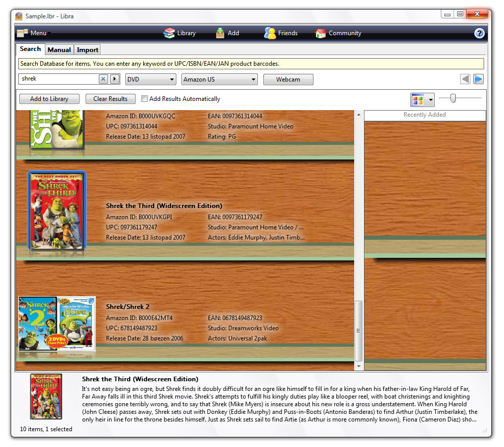Click EAN: 0097361179247 text
Viewport: 504px width, 447px height.
click(235, 217)
